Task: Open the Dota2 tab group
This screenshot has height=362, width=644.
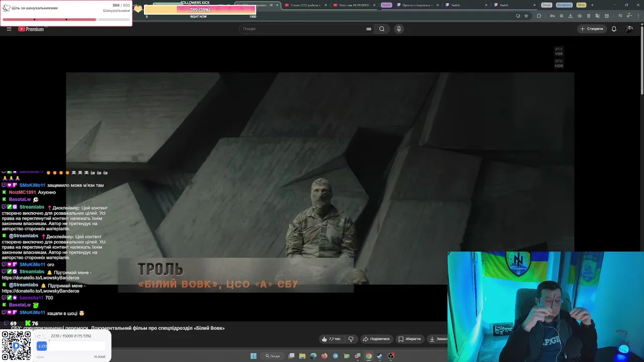Action: click(546, 5)
